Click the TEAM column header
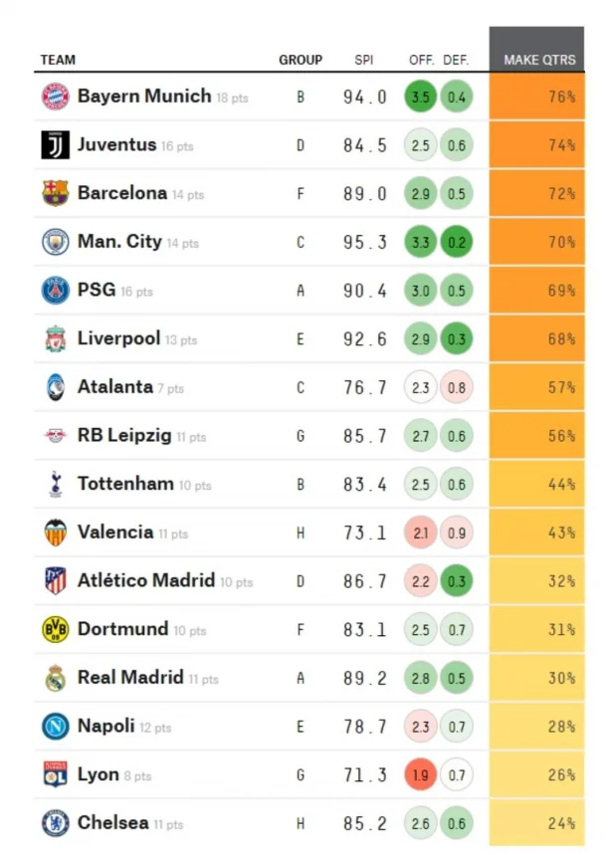 click(x=58, y=60)
